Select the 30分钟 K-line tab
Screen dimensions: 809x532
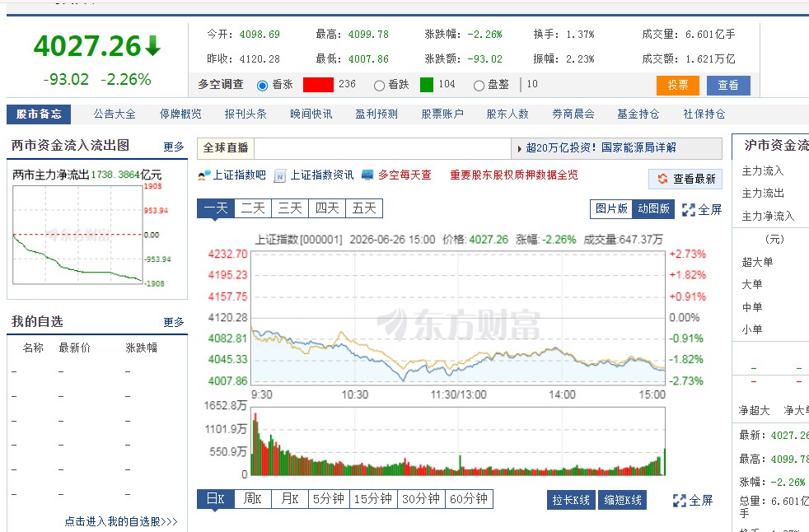tap(421, 499)
